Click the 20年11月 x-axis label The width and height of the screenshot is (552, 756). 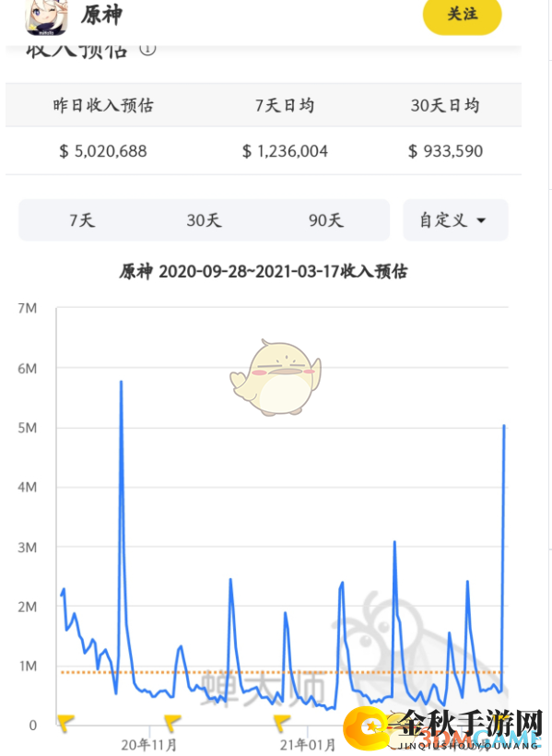(x=149, y=745)
